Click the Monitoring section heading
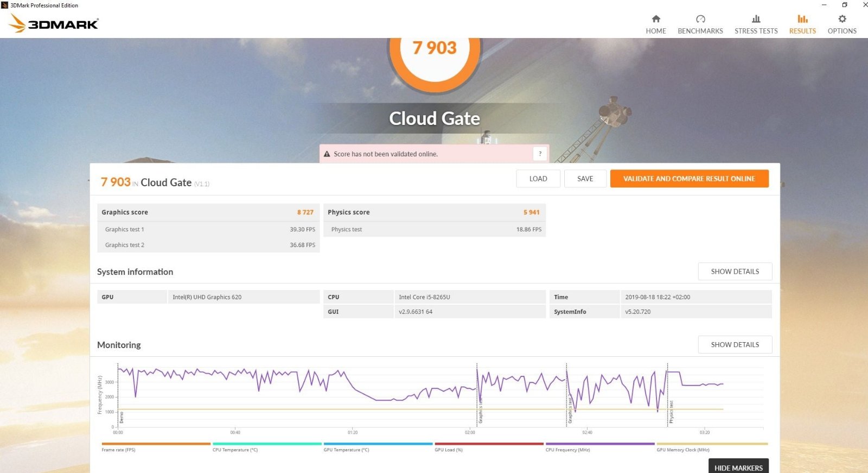 [119, 345]
